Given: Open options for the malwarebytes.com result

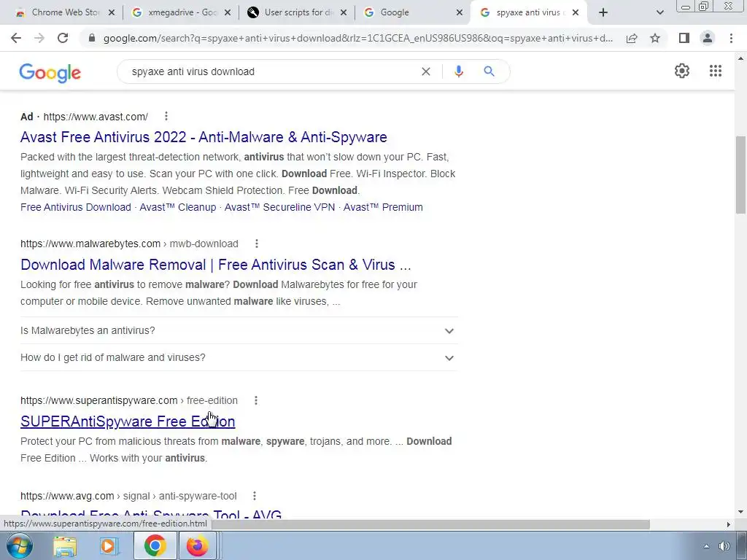Looking at the screenshot, I should click(256, 244).
